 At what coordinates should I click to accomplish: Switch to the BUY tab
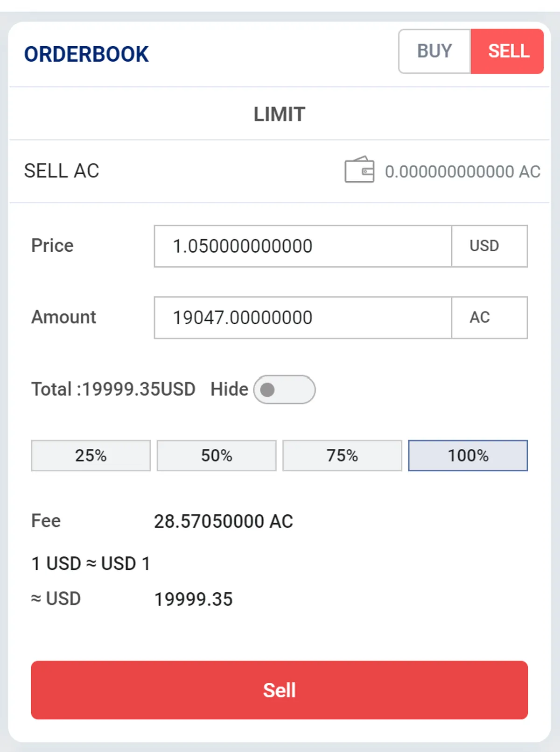[434, 51]
